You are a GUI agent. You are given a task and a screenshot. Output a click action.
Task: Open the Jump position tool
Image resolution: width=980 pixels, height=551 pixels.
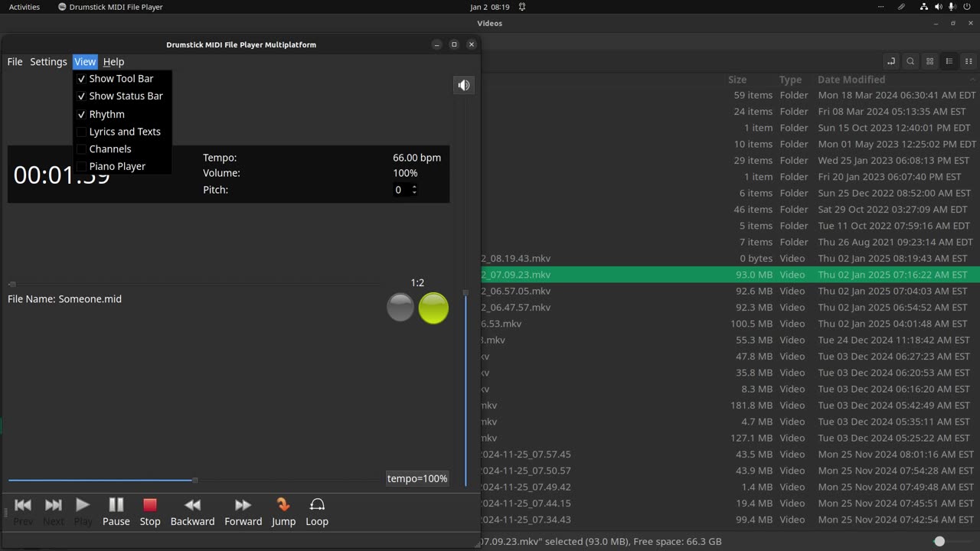click(283, 511)
